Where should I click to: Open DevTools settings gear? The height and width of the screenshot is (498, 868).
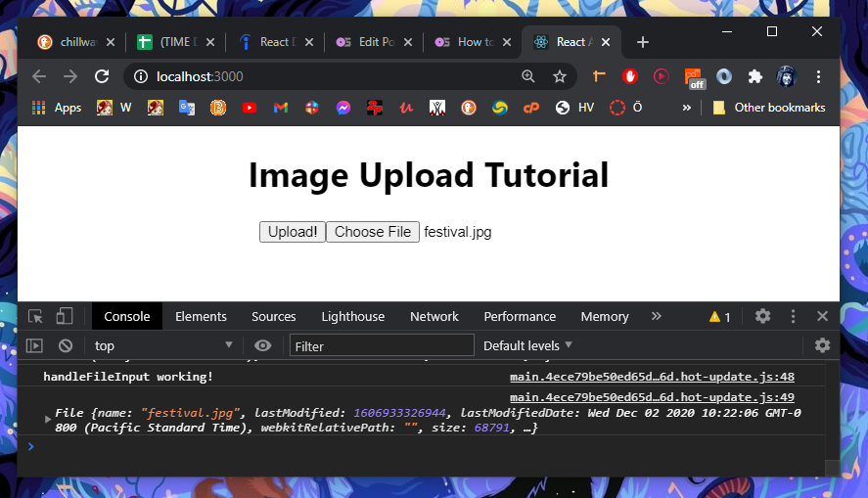pyautogui.click(x=763, y=316)
